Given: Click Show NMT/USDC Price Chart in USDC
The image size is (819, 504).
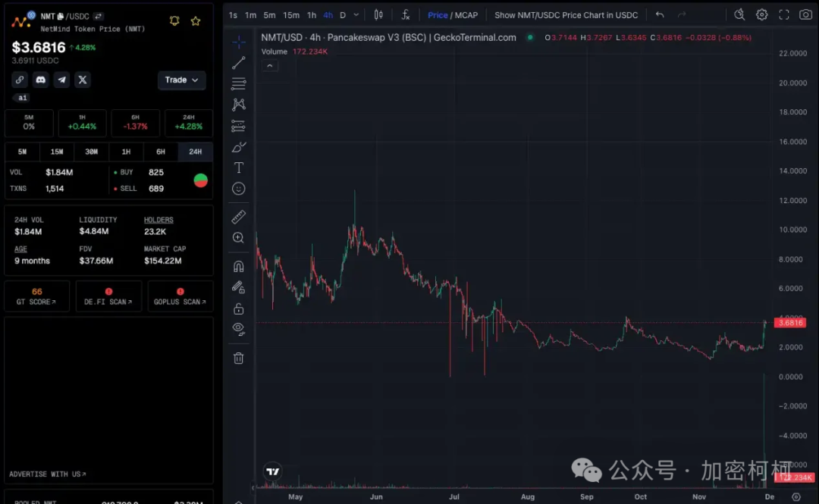Looking at the screenshot, I should coord(566,14).
